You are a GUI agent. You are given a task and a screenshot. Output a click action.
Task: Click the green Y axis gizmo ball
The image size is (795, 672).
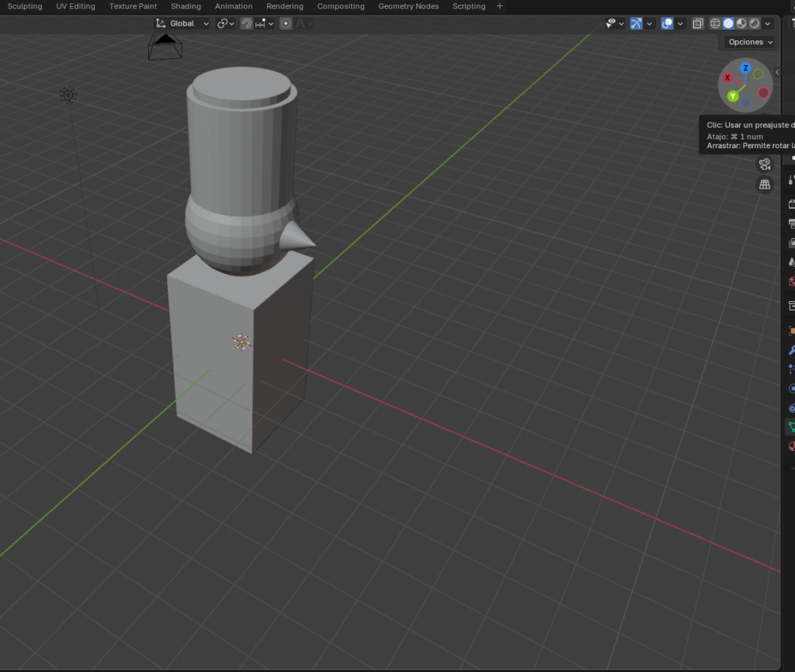click(x=733, y=96)
